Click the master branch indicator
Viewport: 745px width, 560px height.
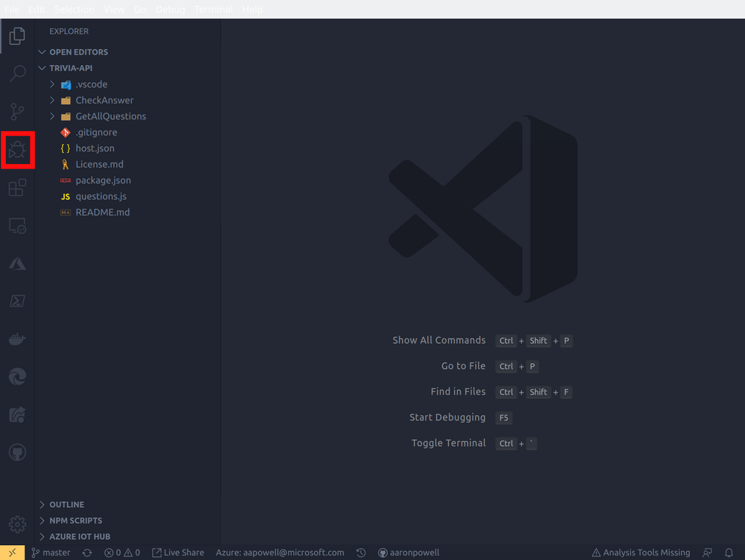click(51, 553)
